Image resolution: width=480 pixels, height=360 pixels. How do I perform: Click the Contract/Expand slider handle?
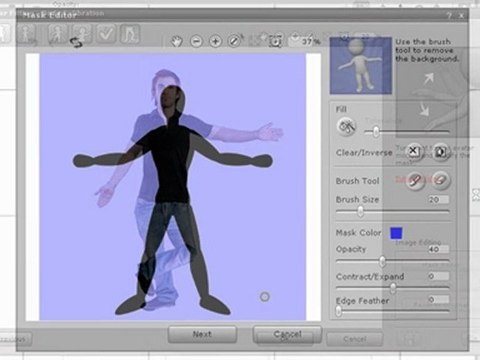393,287
